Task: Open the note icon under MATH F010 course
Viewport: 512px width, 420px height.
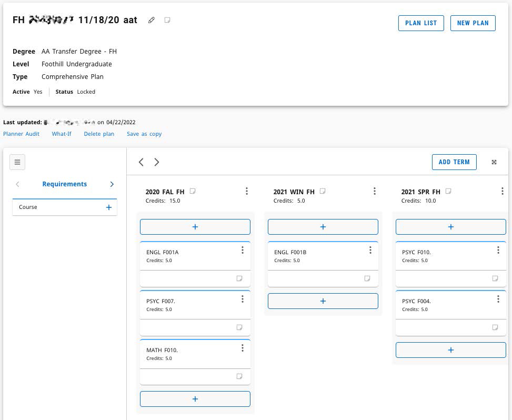Action: [x=239, y=376]
